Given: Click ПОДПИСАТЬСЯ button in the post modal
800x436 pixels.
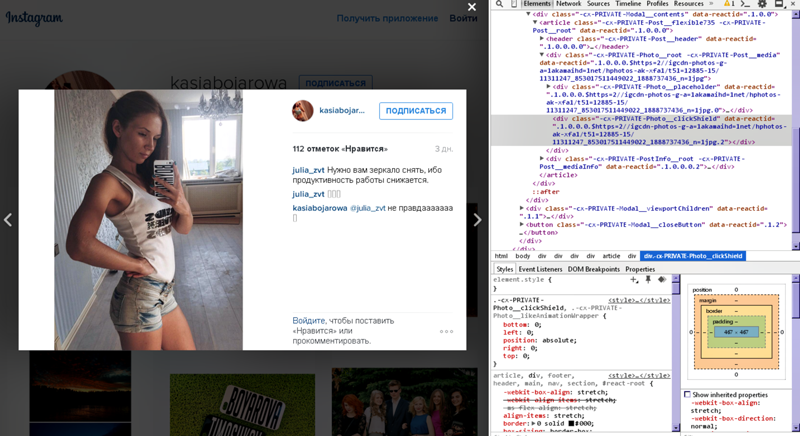Looking at the screenshot, I should coord(416,111).
